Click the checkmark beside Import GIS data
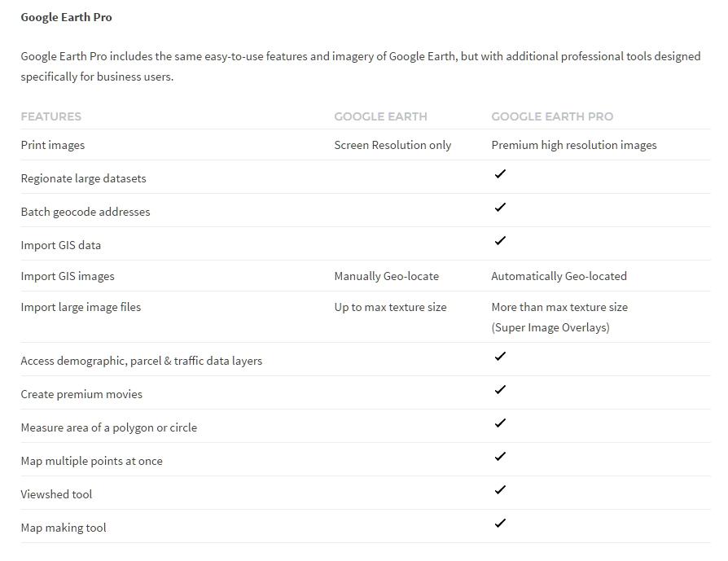Screen dimensions: 728x561 [x=500, y=241]
